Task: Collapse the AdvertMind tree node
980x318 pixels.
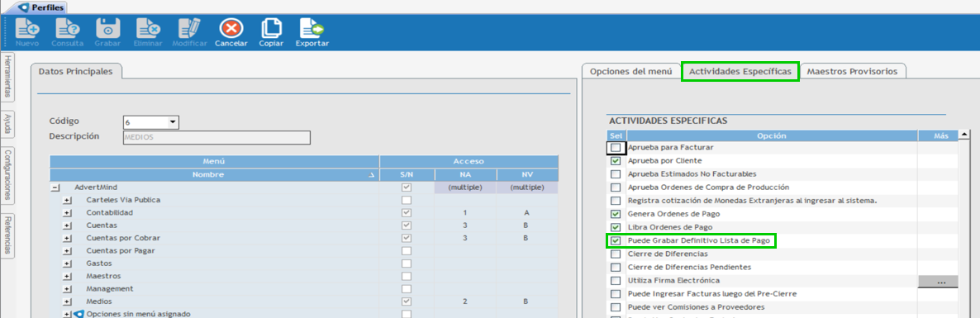Action: point(55,187)
